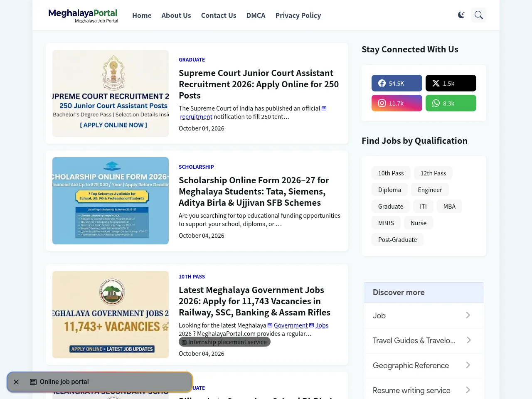Open the Supreme Court Junior Court Assistant article

tap(259, 84)
